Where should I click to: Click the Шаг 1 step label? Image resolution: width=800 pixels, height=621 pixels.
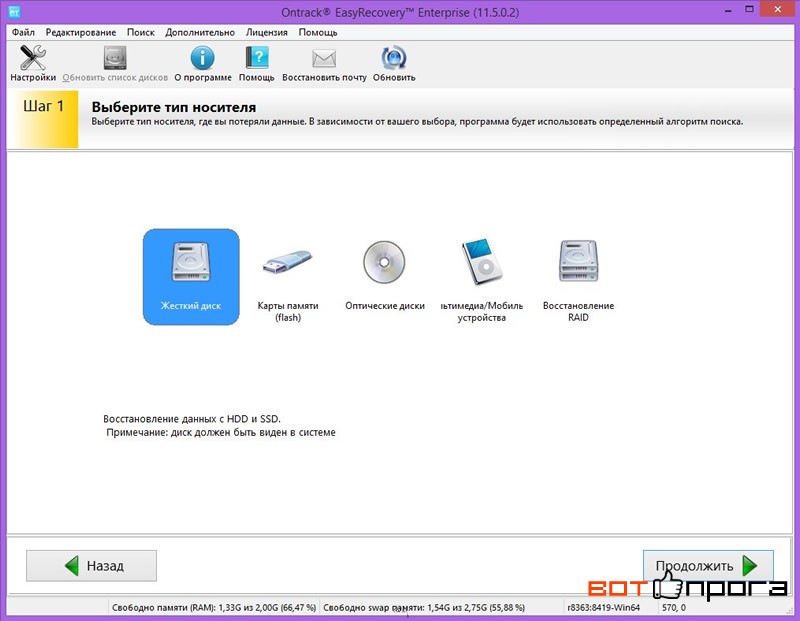[44, 106]
